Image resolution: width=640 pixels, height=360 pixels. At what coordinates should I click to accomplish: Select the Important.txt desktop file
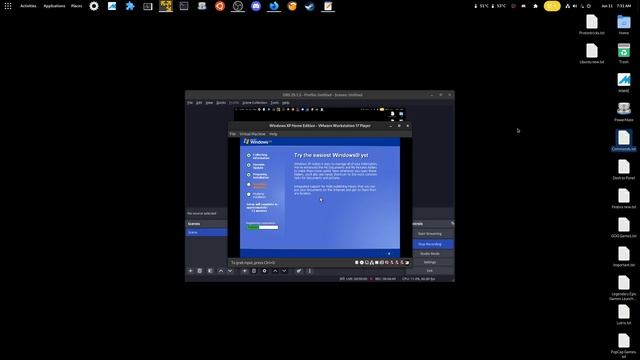point(624,256)
